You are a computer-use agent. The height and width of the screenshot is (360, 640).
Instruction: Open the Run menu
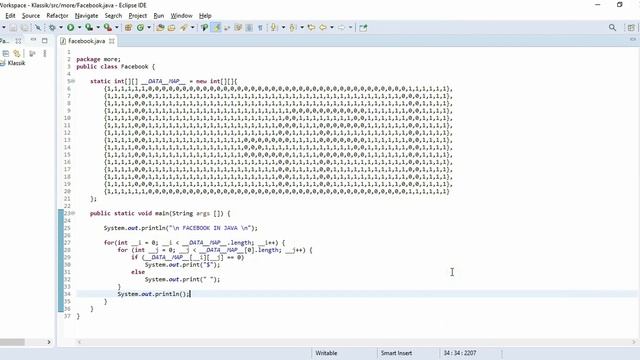click(x=159, y=16)
